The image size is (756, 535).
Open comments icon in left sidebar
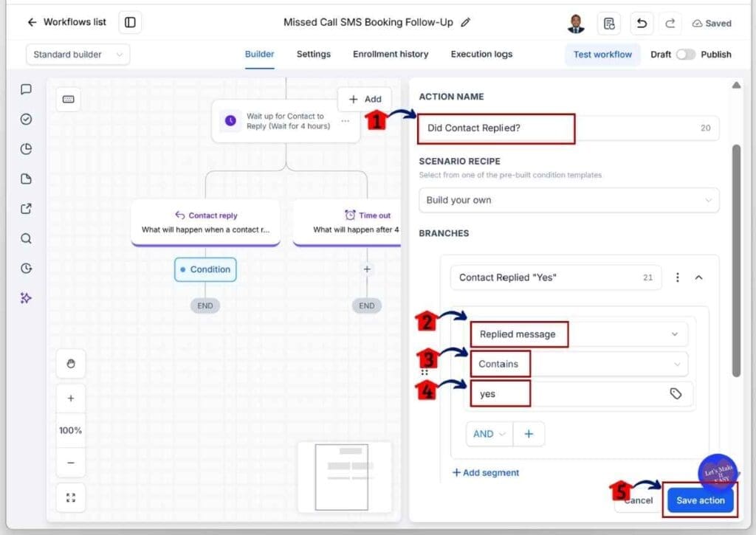click(x=26, y=89)
